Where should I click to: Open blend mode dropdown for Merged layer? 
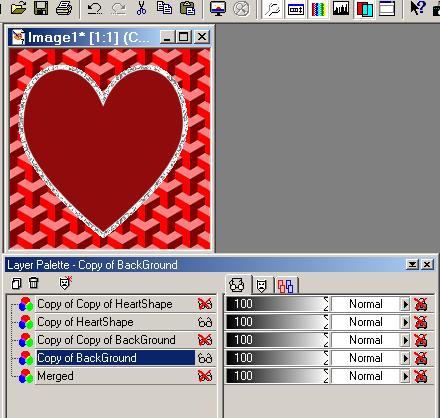(x=405, y=376)
